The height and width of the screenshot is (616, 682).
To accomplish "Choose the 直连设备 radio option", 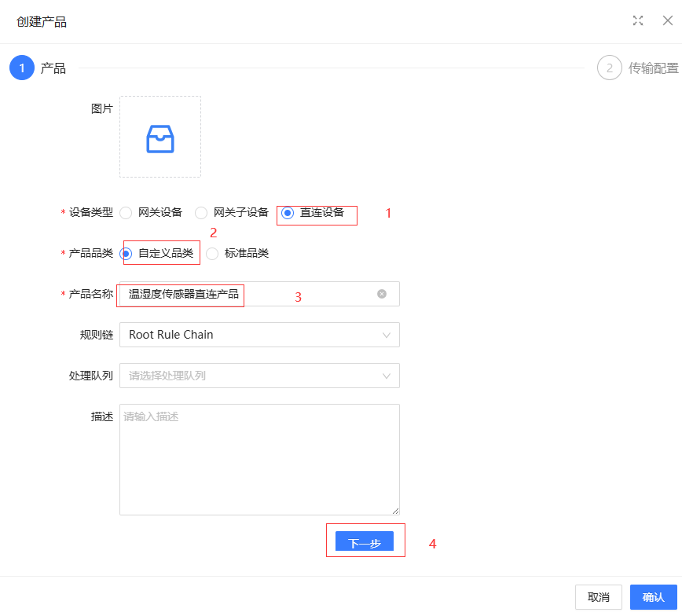I will pos(288,213).
